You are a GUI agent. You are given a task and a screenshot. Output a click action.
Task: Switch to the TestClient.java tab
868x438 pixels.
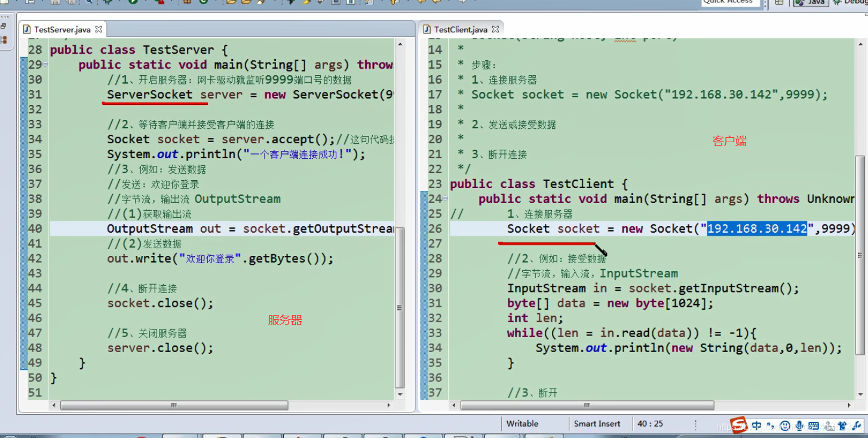(x=461, y=29)
